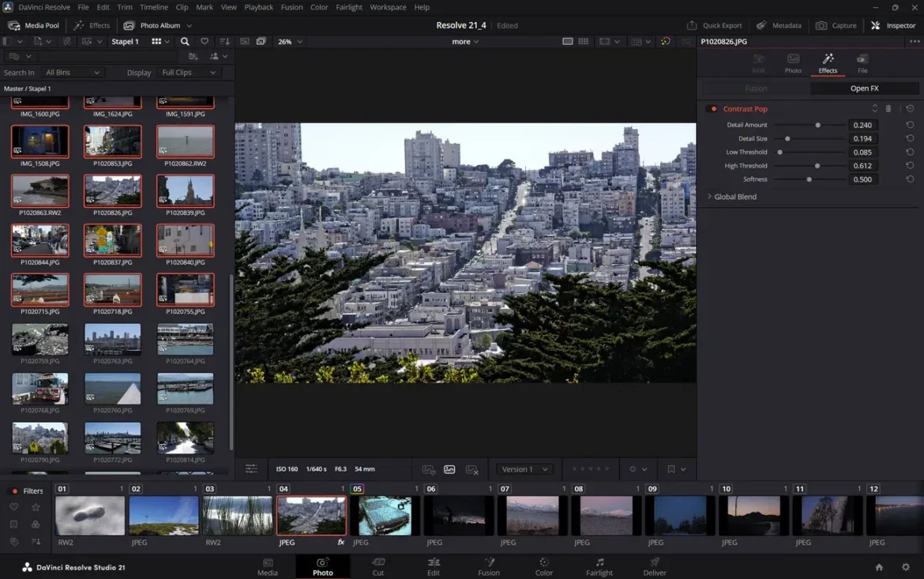This screenshot has width=924, height=579.
Task: Toggle the Inspector panel
Action: pos(892,25)
